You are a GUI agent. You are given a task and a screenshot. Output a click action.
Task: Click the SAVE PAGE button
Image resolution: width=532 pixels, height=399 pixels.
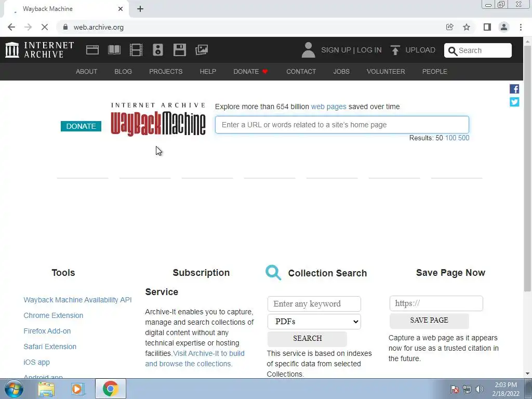point(429,320)
